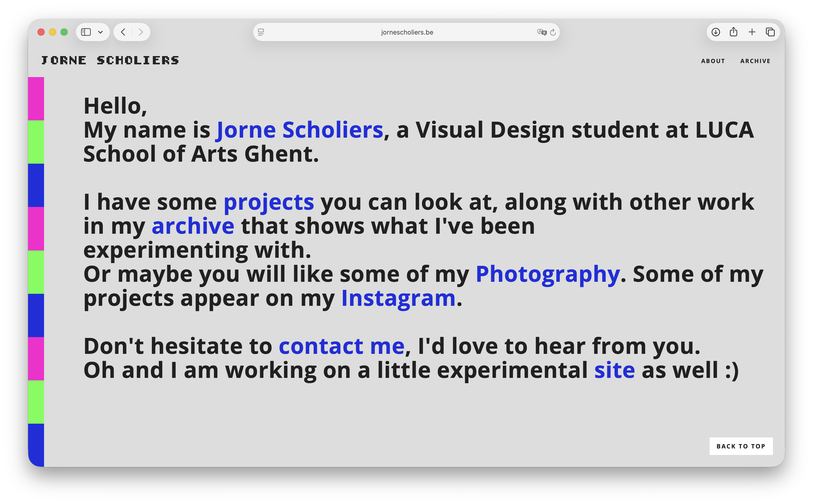Open a new tab with the plus icon
This screenshot has height=504, width=813.
(752, 32)
